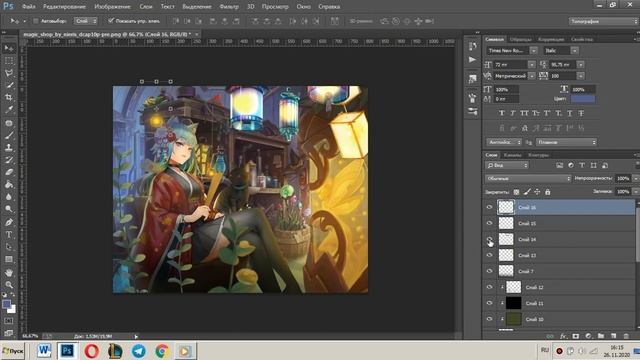Viewport: 640px width, 360px height.
Task: Open the Метрический kerning dropdown
Action: pos(531,76)
